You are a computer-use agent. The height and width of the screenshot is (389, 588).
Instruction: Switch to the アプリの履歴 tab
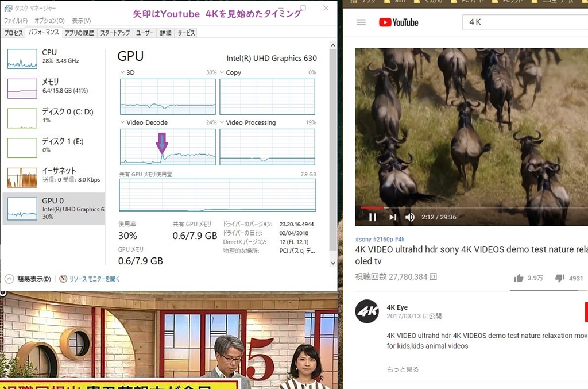pyautogui.click(x=79, y=33)
